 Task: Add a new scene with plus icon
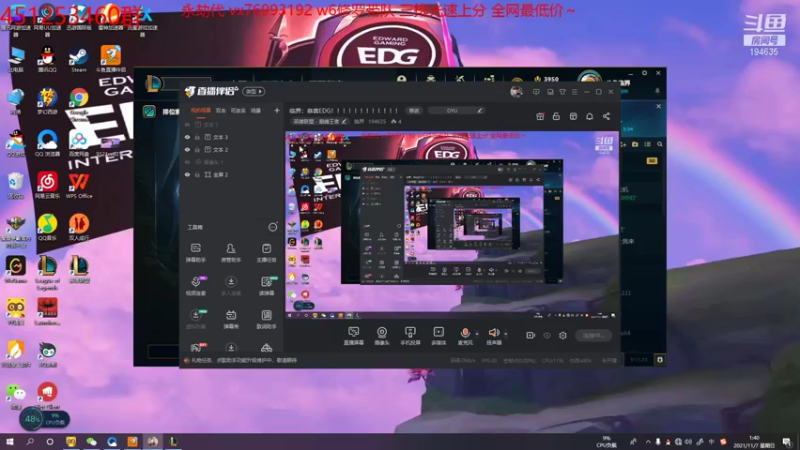click(x=277, y=110)
